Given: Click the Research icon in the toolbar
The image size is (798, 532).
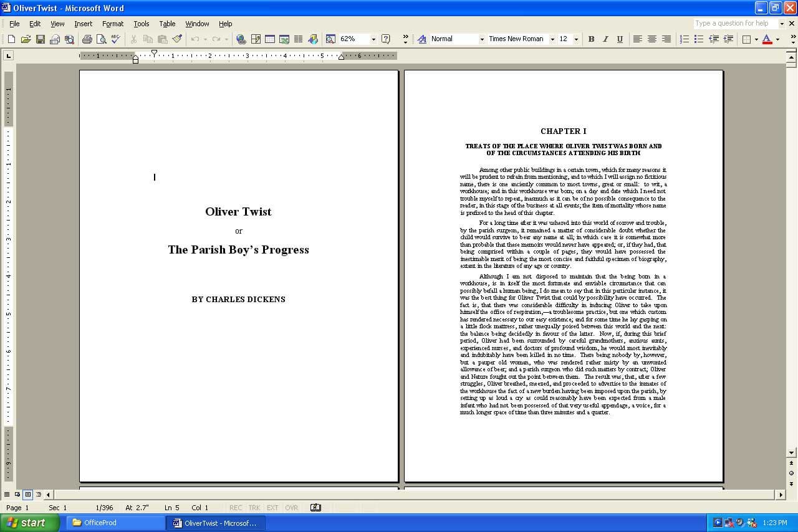Looking at the screenshot, I should [x=69, y=39].
